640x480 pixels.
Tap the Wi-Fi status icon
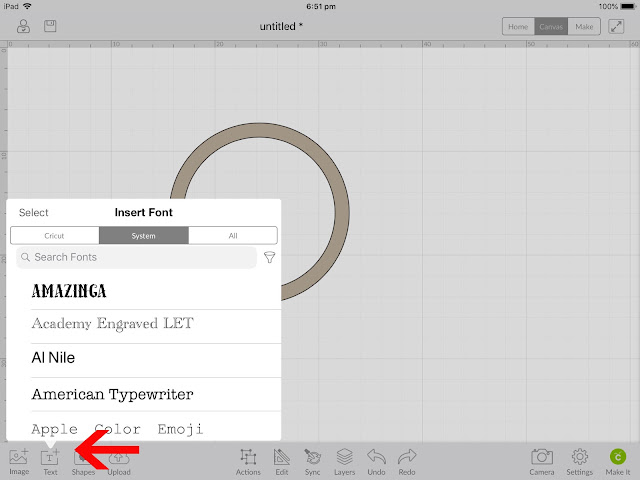27,6
